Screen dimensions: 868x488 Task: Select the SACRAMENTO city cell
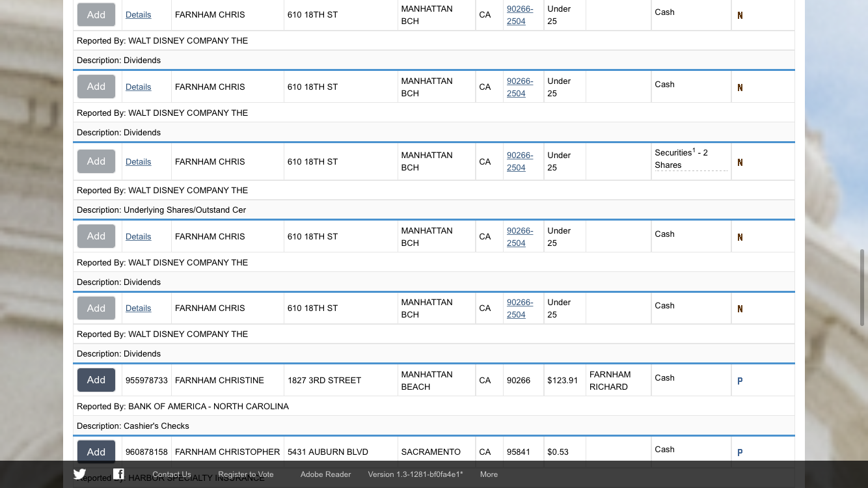(x=437, y=452)
